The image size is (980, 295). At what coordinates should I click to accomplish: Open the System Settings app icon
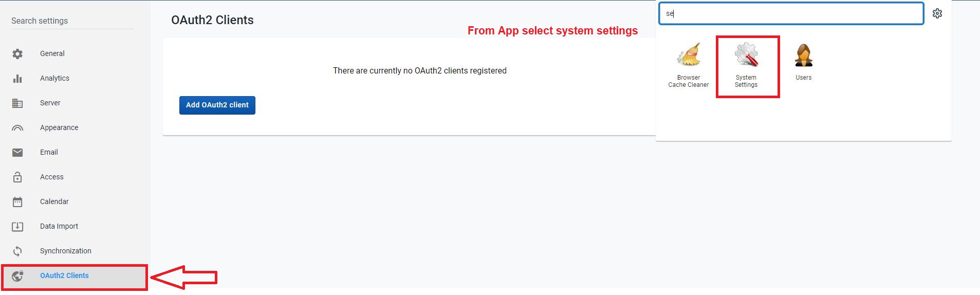746,65
